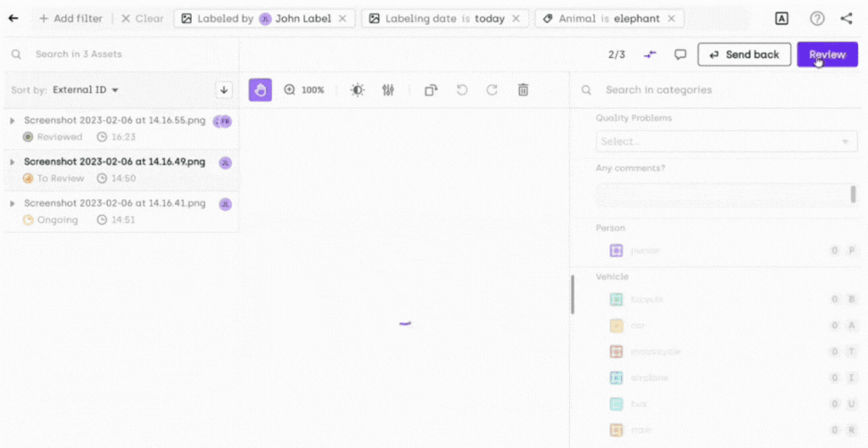Click the To Review status label

[61, 178]
